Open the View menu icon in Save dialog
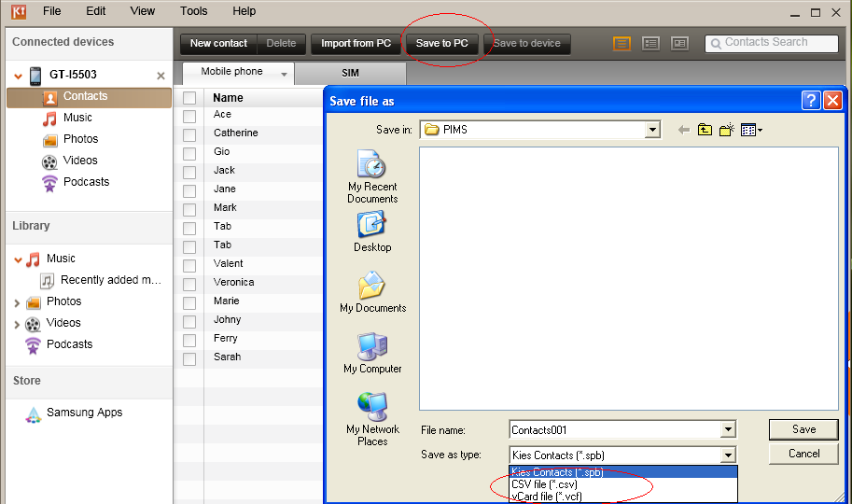Screen dimensions: 852x504 751,130
